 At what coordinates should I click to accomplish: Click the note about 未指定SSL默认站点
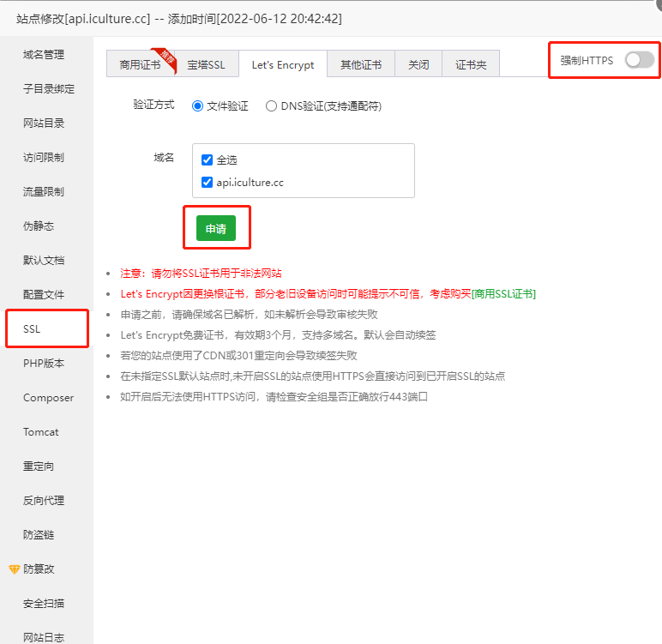point(312,376)
